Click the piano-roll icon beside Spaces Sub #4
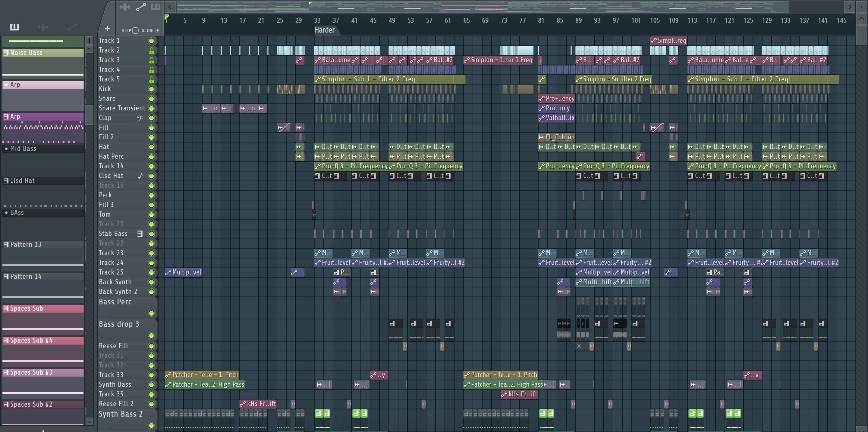Screen dimensions: 868x432 (6, 341)
